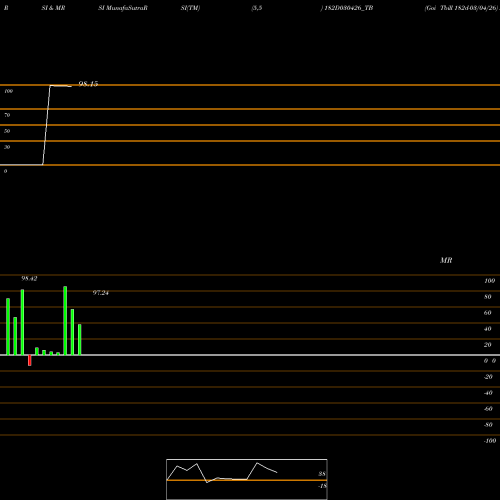The image size is (500, 500).
Task: Click the 40 axis label on MR chart
Action: point(488,329)
